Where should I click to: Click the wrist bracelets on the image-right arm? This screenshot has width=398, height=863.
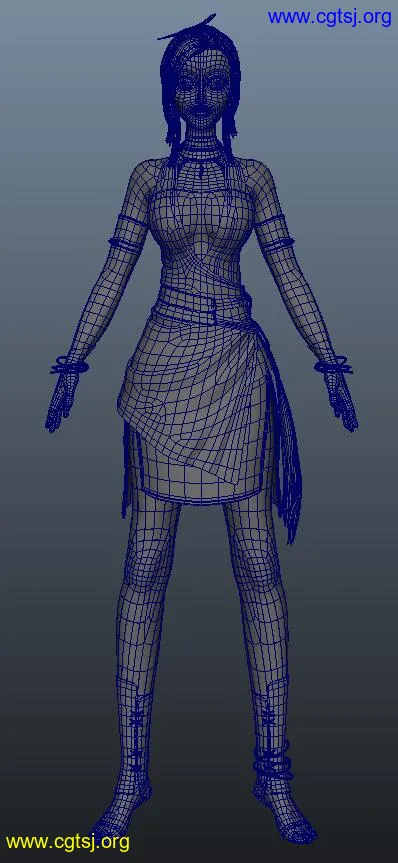coord(334,365)
